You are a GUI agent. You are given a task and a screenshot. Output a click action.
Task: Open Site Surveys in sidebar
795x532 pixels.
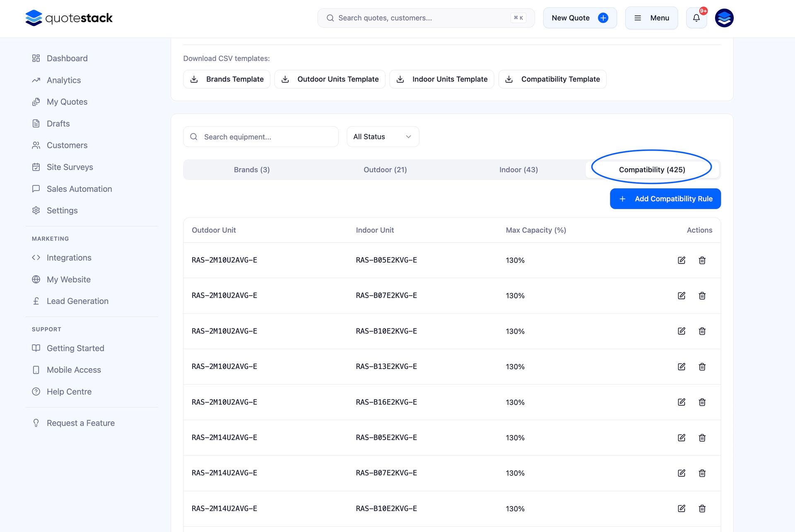point(70,167)
